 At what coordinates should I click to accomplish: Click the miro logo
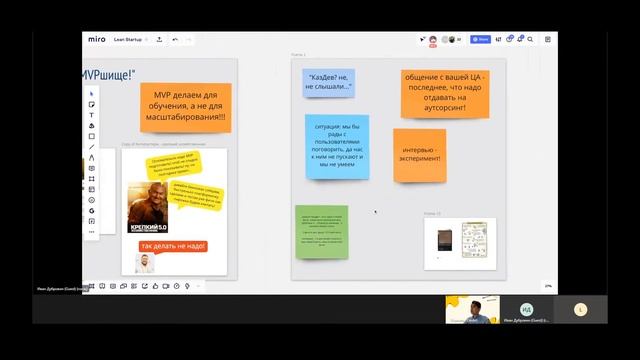[97, 39]
